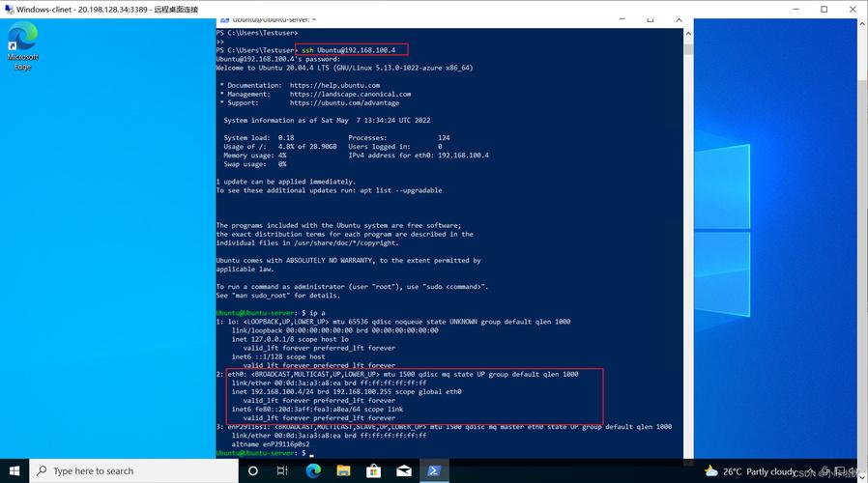
Task: Open the Windows Start menu
Action: 14,470
